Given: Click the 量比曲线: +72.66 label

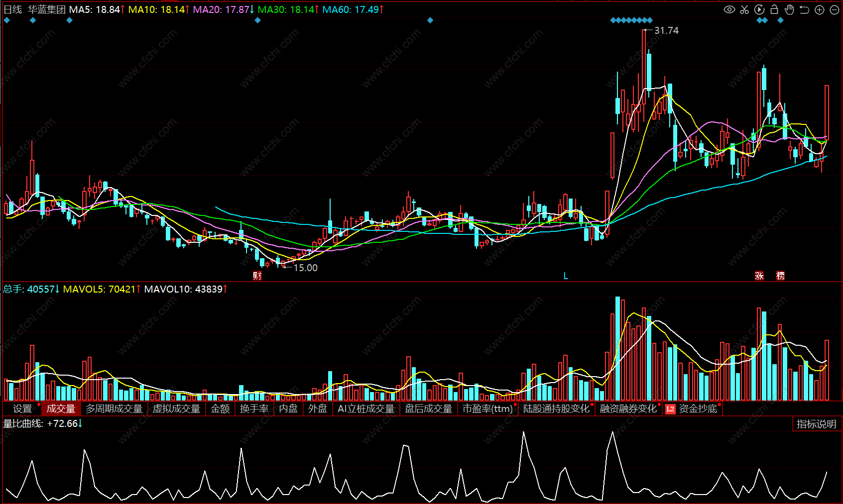Looking at the screenshot, I should tap(43, 423).
